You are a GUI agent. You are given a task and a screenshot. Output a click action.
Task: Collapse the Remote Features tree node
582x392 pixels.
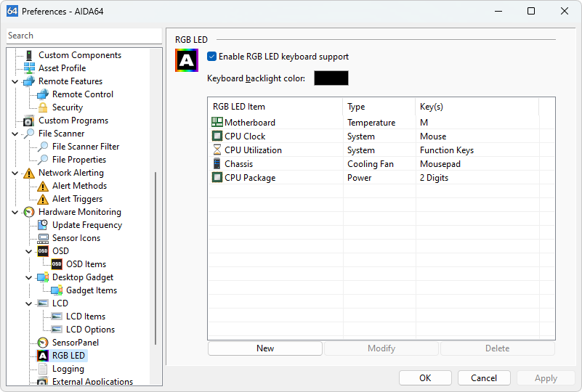click(x=15, y=81)
